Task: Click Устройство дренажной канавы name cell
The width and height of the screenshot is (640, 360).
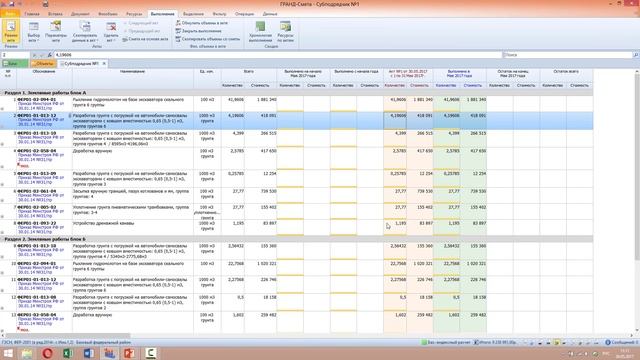Action: click(x=133, y=227)
